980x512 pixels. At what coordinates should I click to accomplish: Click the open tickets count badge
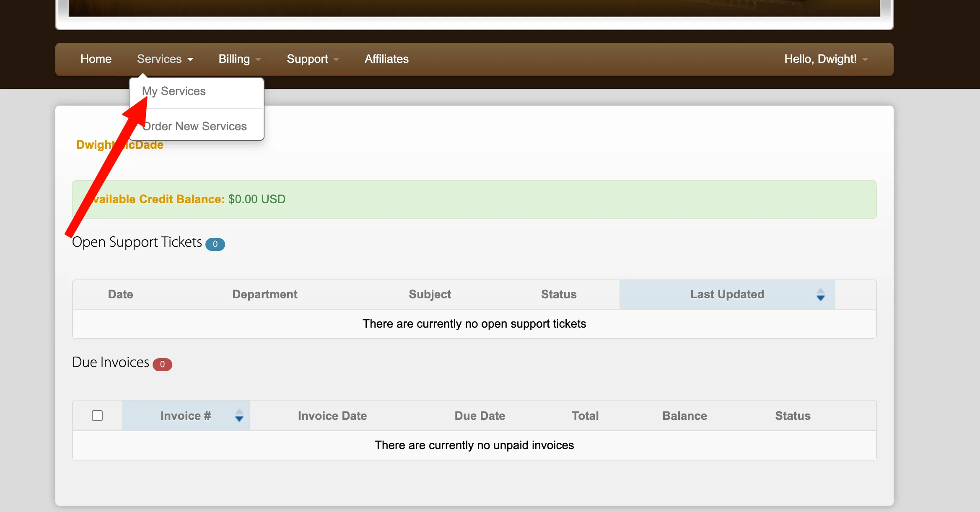pos(215,244)
